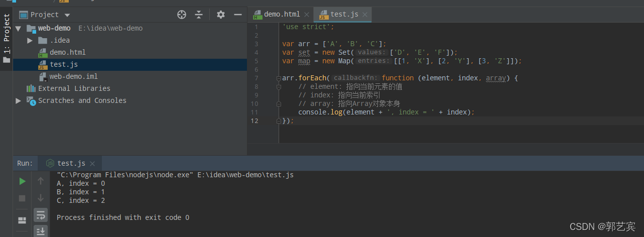The image size is (644, 237).
Task: Expand the .idea folder
Action: tap(30, 40)
